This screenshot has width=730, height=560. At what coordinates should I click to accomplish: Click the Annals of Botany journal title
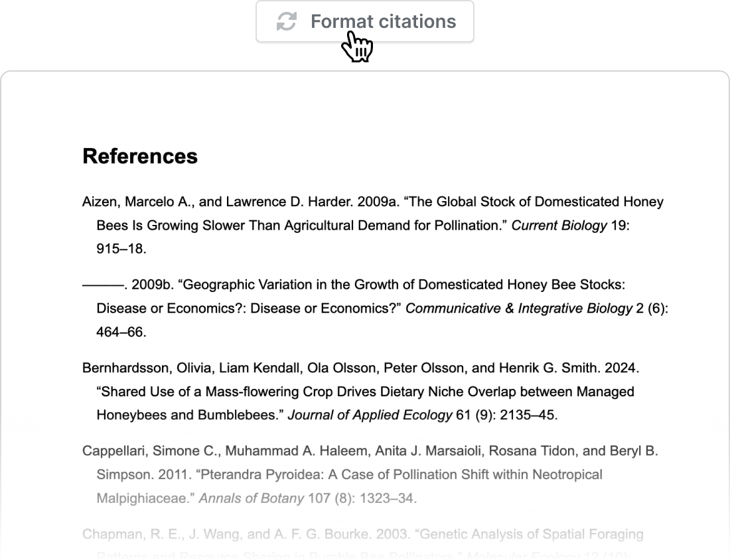(252, 498)
